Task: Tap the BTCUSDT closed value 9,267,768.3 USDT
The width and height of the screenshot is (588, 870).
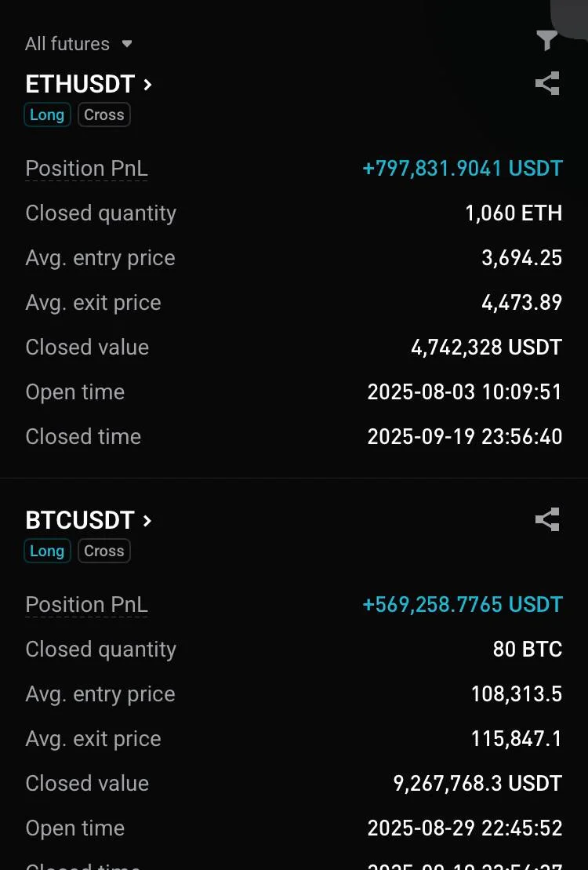Action: pos(477,784)
